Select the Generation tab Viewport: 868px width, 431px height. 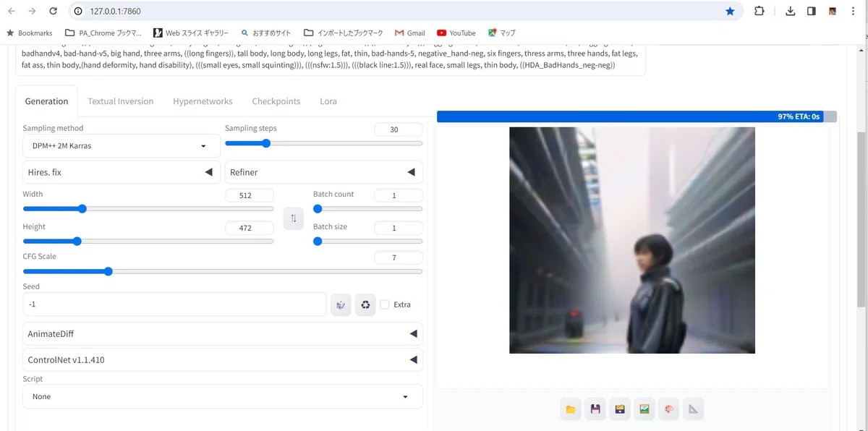tap(46, 101)
